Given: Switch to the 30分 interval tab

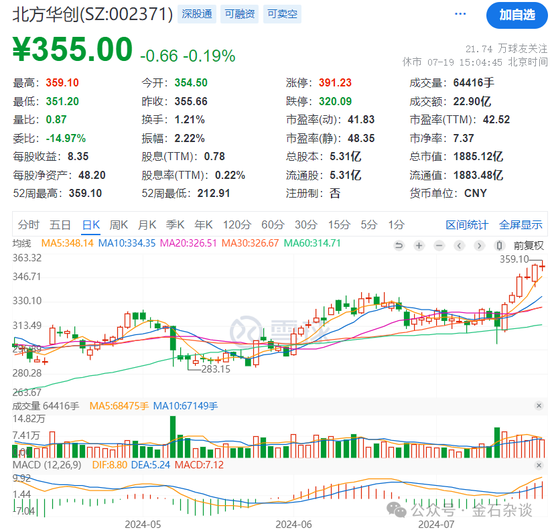Looking at the screenshot, I should (x=306, y=224).
